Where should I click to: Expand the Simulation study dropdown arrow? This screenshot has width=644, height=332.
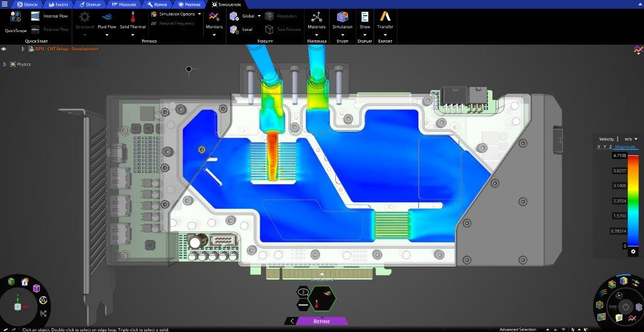[x=342, y=35]
